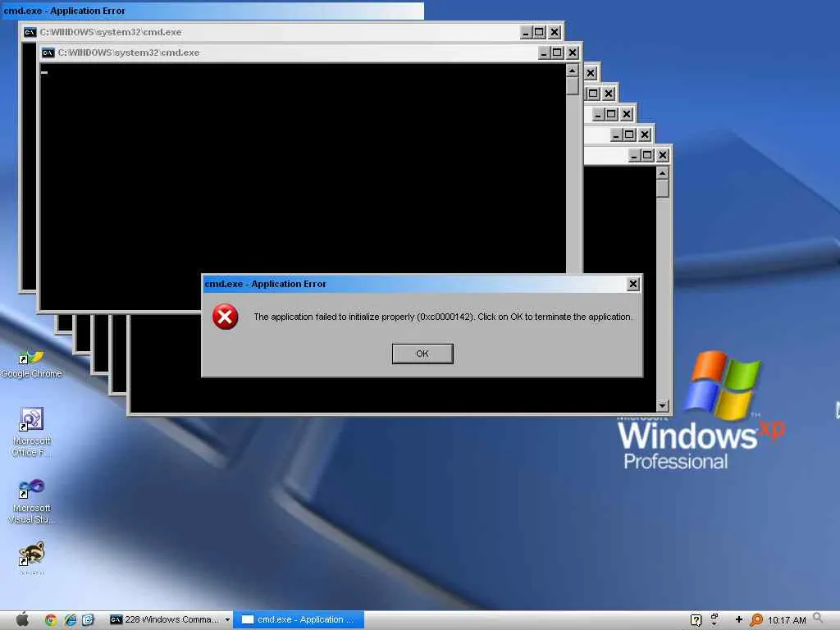Screen dimensions: 840x630
Task: Click the 10:17 AM clock
Action: 787,620
